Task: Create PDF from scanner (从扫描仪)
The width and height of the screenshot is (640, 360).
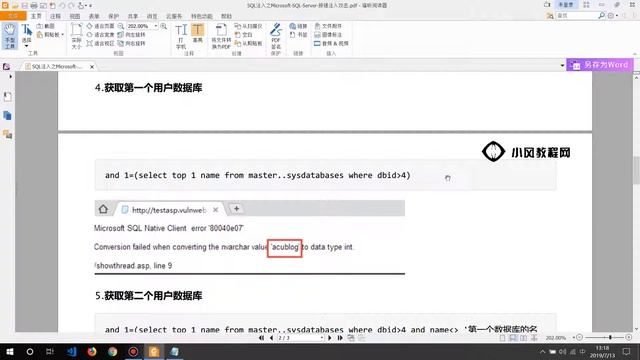Action: tap(248, 26)
